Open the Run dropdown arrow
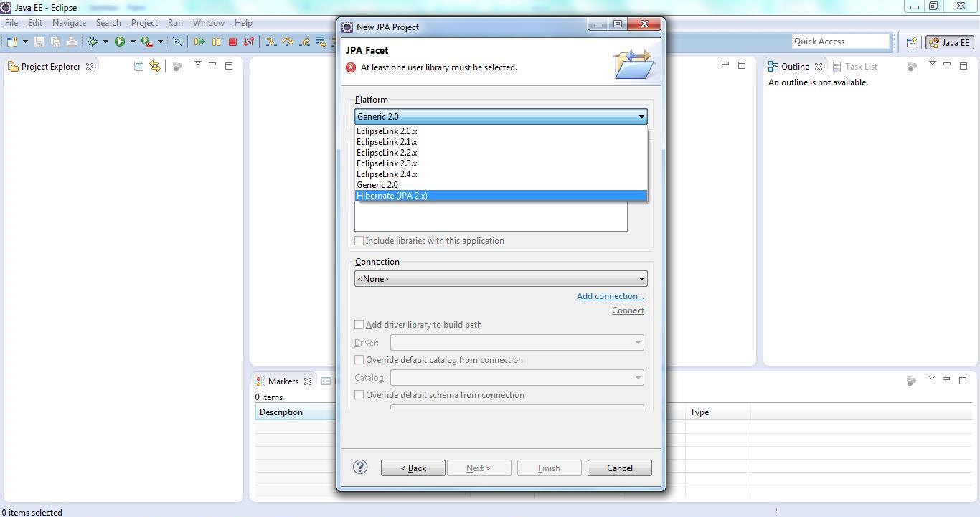980x517 pixels. coord(133,42)
